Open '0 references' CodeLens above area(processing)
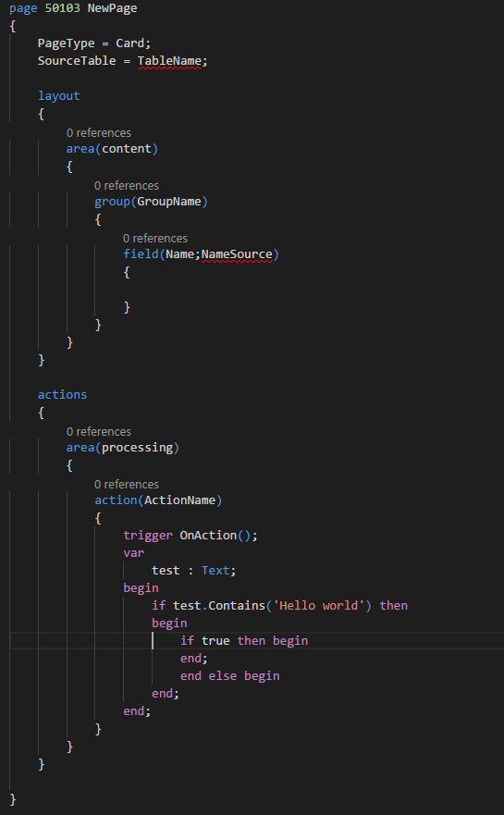This screenshot has width=504, height=815. [x=99, y=431]
